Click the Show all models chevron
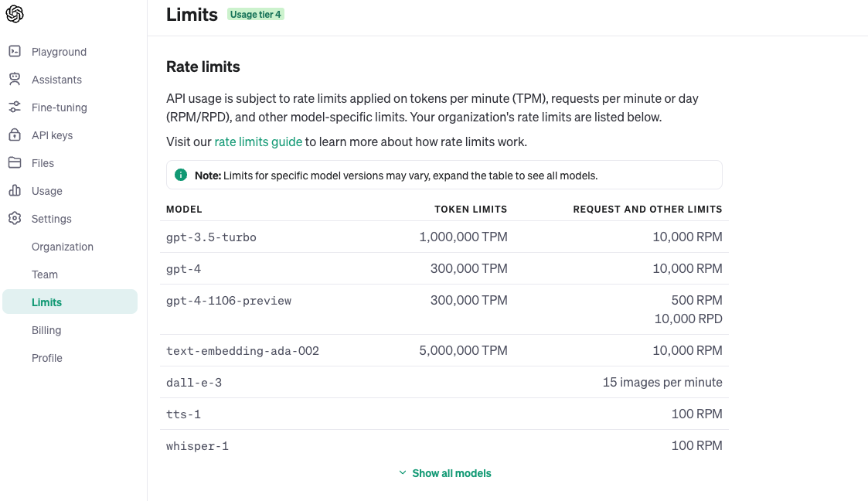The height and width of the screenshot is (501, 868). (403, 473)
